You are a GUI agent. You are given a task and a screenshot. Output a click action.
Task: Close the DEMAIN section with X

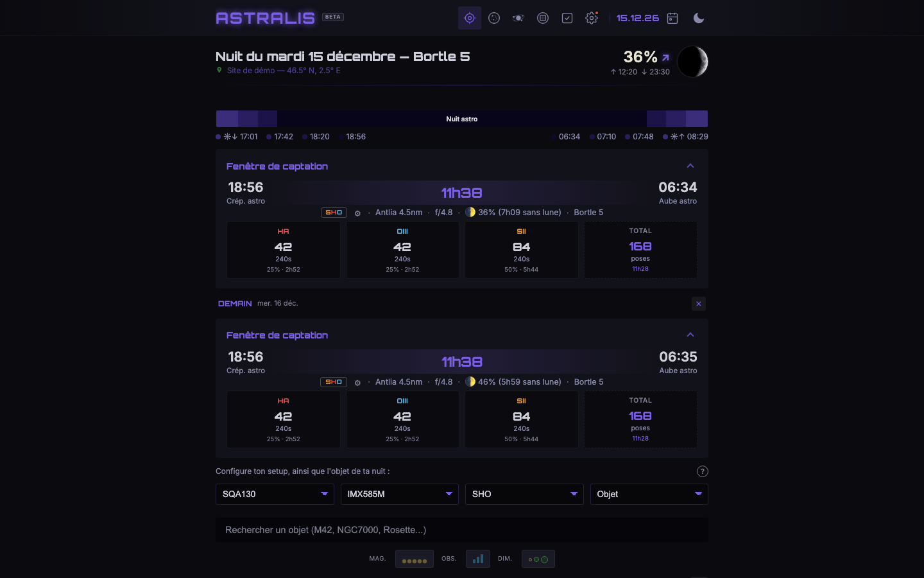[699, 304]
